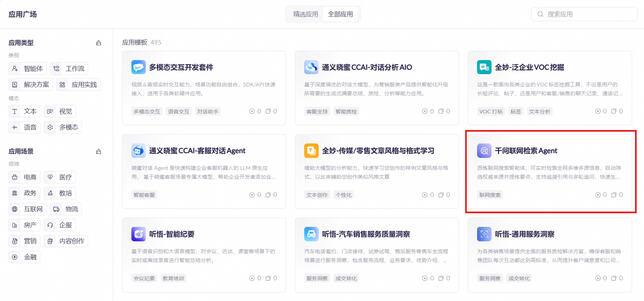644x301 pixels.
Task: Play-count icon on 千问联网检索Agent card
Action: tap(598, 195)
